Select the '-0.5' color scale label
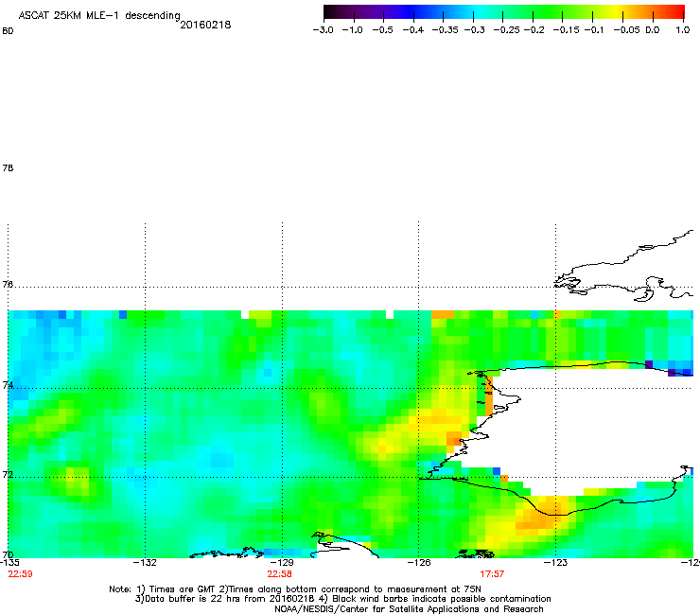Image resolution: width=700 pixels, height=615 pixels. point(382,30)
